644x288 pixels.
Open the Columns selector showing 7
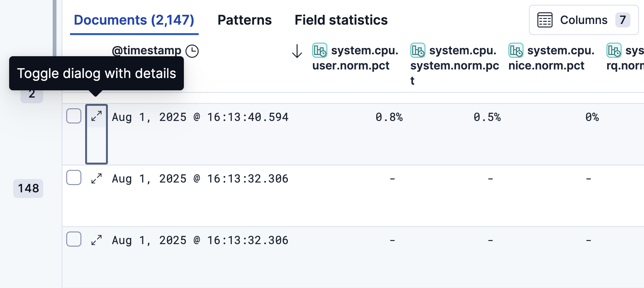coord(583,20)
